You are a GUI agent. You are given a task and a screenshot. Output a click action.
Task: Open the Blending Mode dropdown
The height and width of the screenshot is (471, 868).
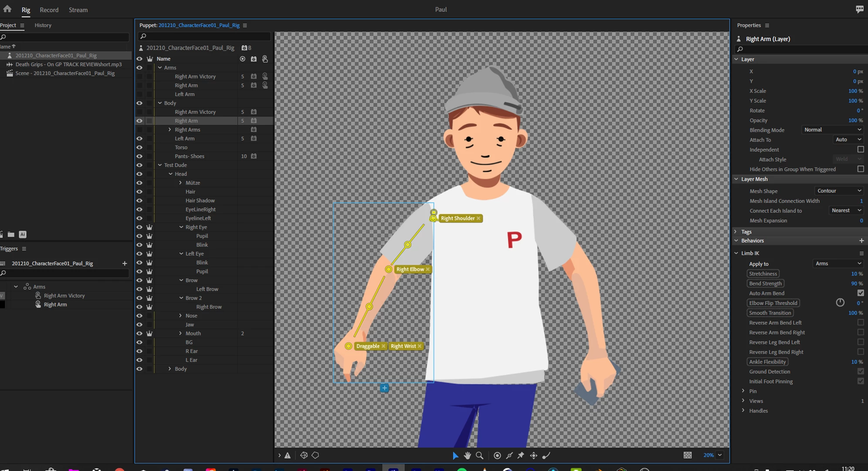tap(832, 130)
